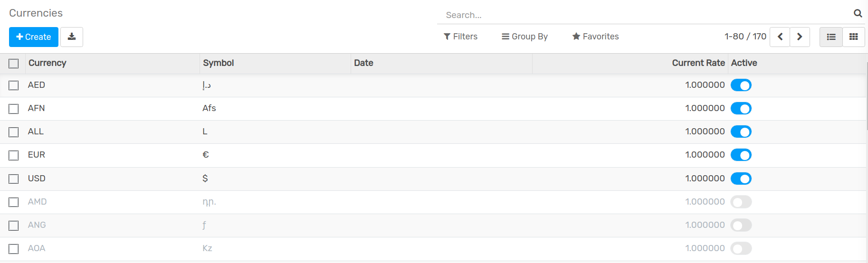Open the Filters dropdown

coord(460,37)
